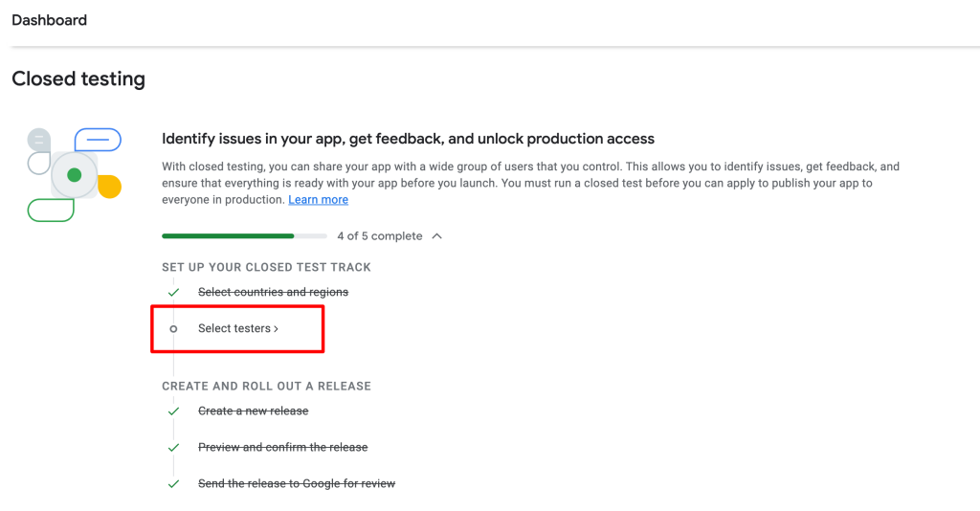The width and height of the screenshot is (980, 511).
Task: Click the Create and roll out a release heading
Action: click(x=266, y=386)
